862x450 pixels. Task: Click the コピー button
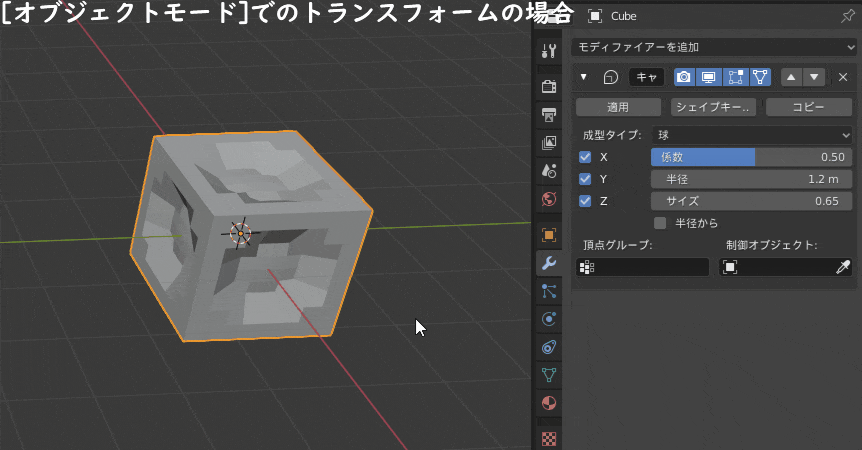point(809,107)
